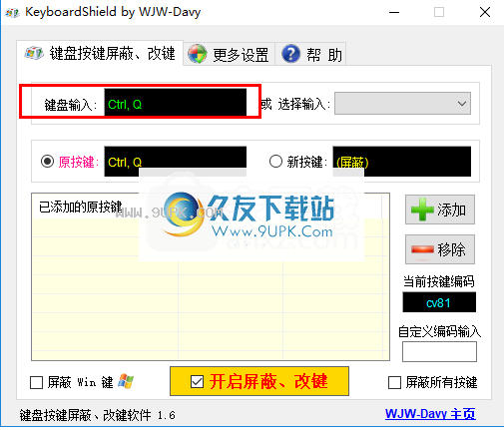Click the black 键盘输入 field showing Ctrl, Q
Viewport: 504px width, 430px height.
[x=176, y=102]
